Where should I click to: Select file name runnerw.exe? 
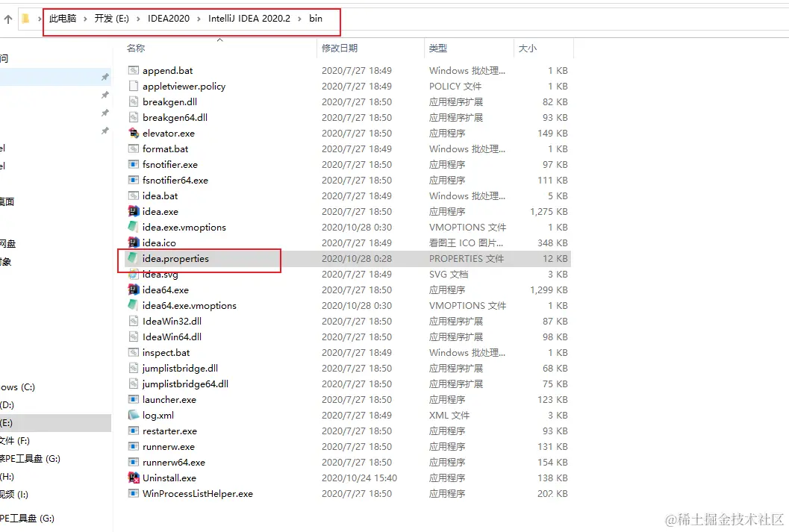click(168, 446)
